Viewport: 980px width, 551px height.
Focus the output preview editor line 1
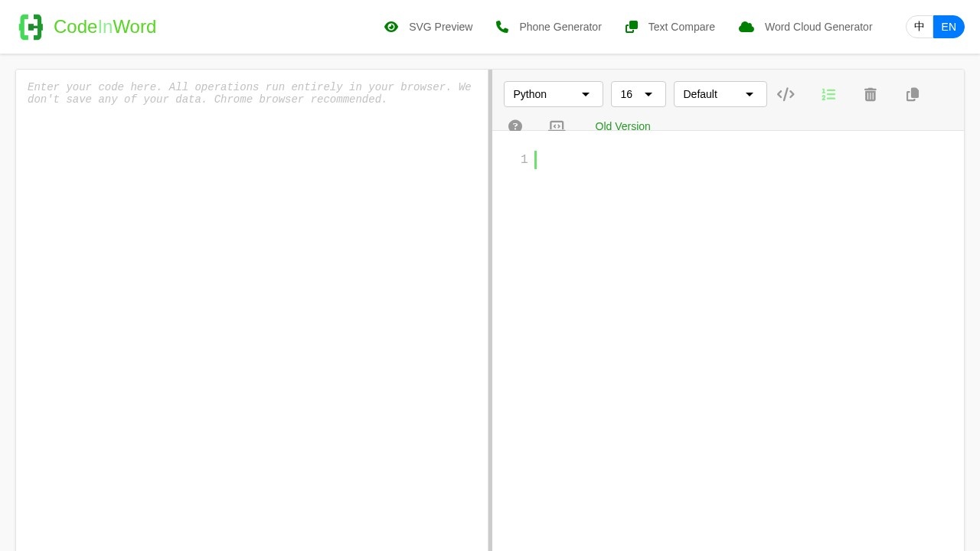[x=727, y=159]
